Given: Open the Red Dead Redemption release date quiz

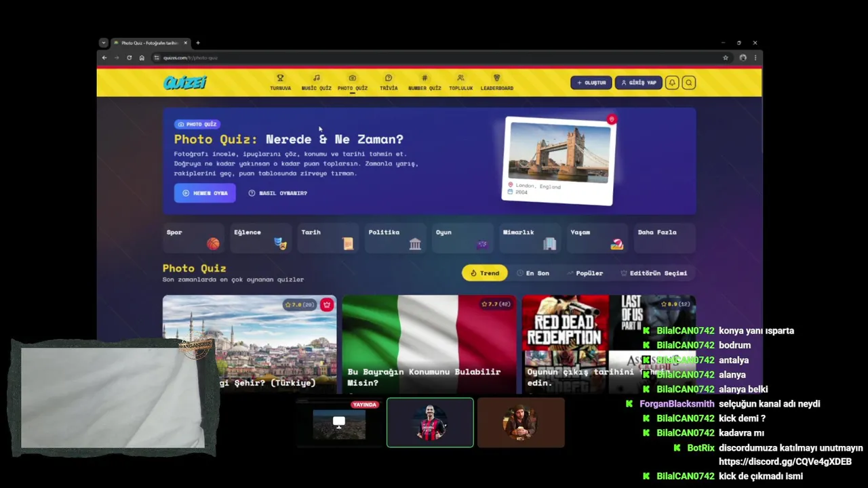Looking at the screenshot, I should [609, 344].
